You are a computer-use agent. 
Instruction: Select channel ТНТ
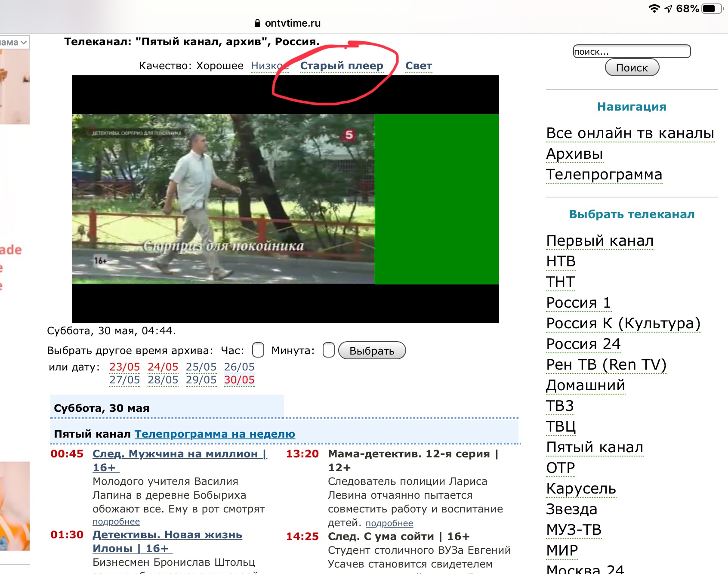point(561,282)
